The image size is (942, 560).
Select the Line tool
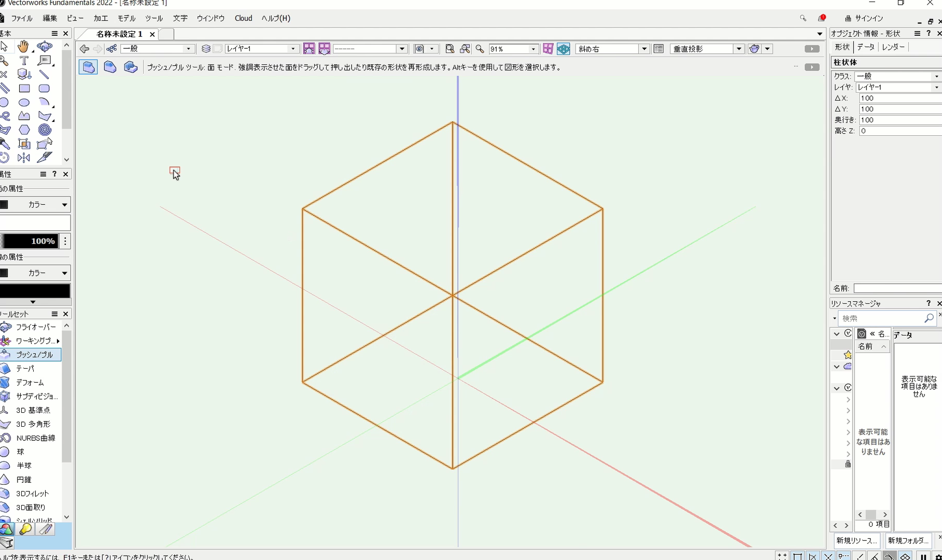point(45,75)
